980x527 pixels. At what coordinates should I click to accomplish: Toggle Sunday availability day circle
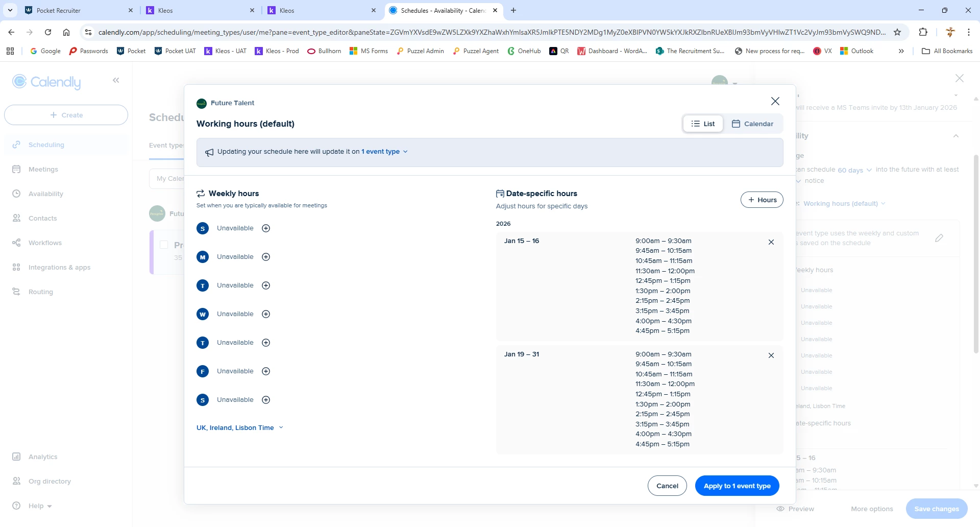[203, 228]
